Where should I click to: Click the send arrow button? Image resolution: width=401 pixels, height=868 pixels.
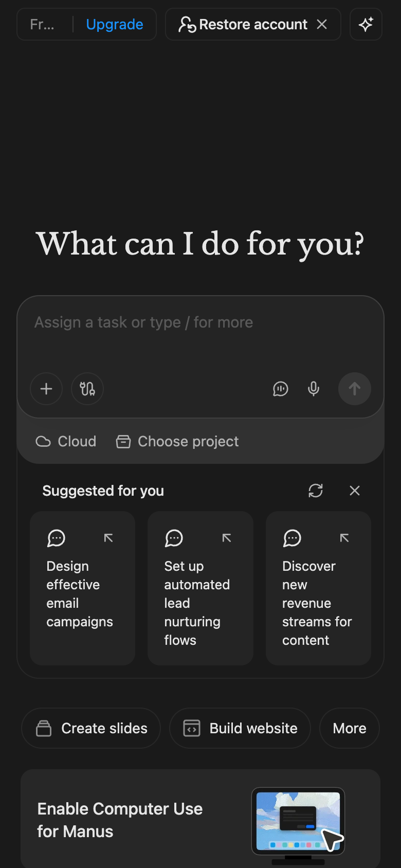coord(355,389)
